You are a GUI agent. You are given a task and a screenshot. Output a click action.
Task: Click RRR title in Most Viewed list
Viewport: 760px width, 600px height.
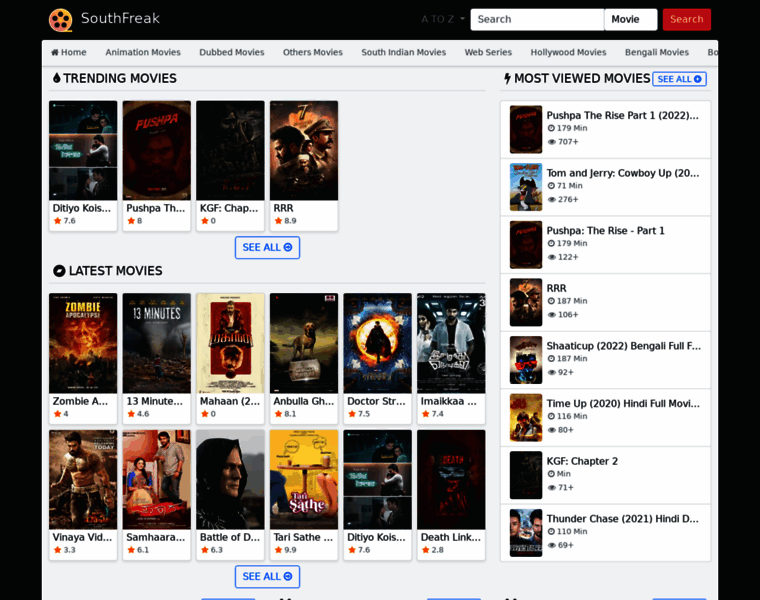coord(556,288)
